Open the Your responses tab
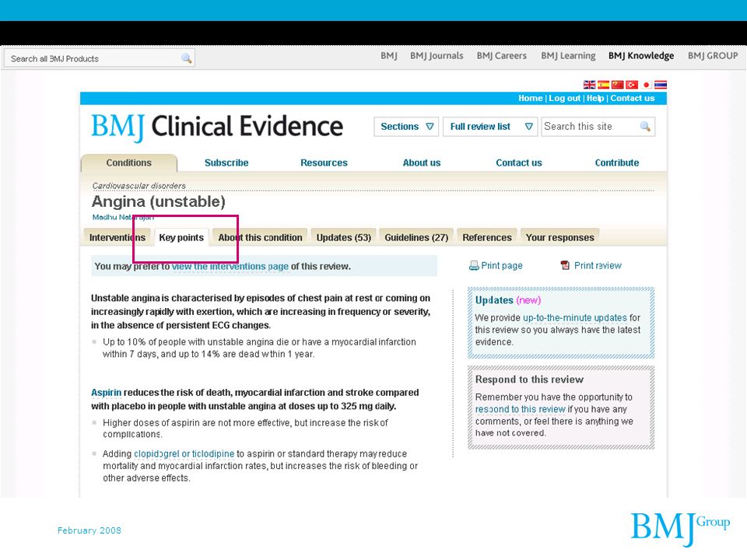Screen dimensions: 747x560 click(x=559, y=237)
